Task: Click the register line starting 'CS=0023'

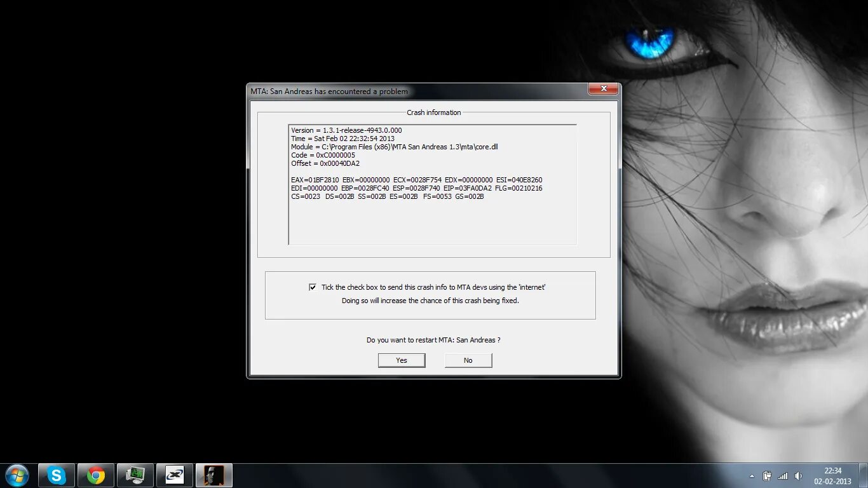Action: tap(388, 196)
